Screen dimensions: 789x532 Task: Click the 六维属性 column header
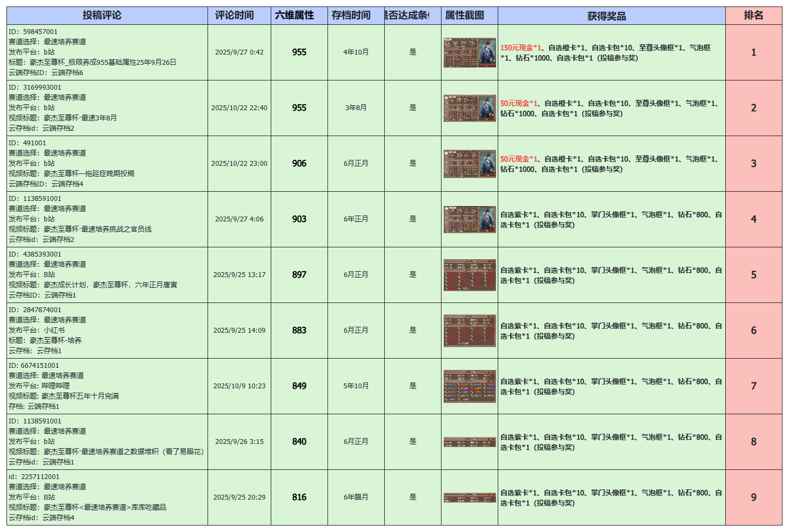299,16
